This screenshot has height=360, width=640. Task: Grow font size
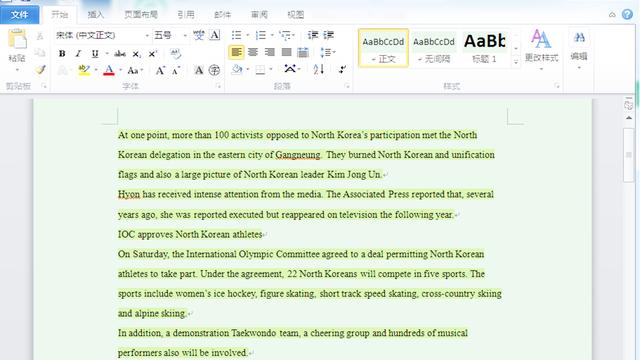pyautogui.click(x=160, y=70)
